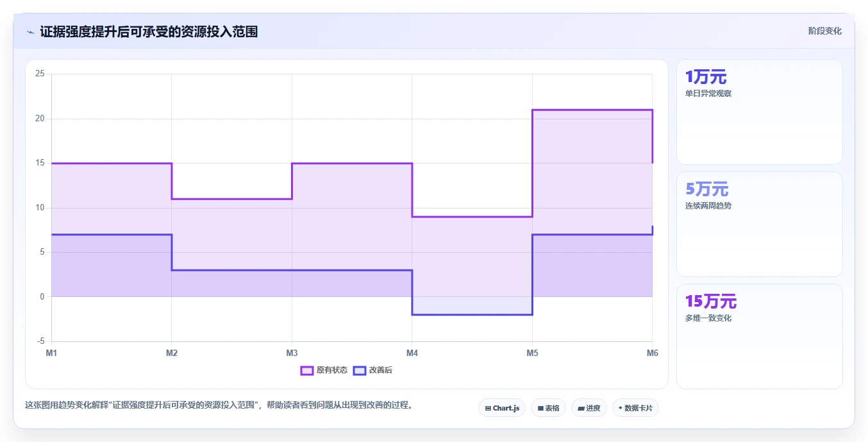Click the y-axis value -5
This screenshot has height=442, width=868.
(x=40, y=341)
